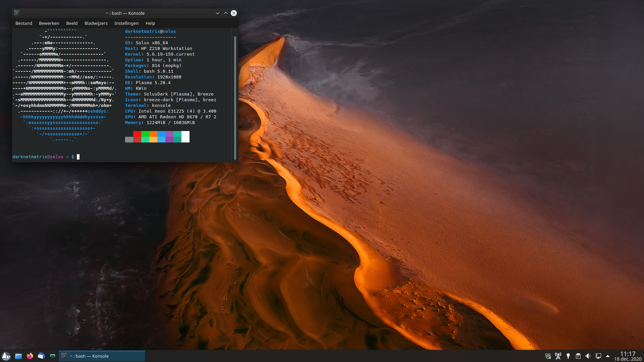The width and height of the screenshot is (644, 362).
Task: Click the teal cassette app icon in taskbar
Action: coord(53,356)
